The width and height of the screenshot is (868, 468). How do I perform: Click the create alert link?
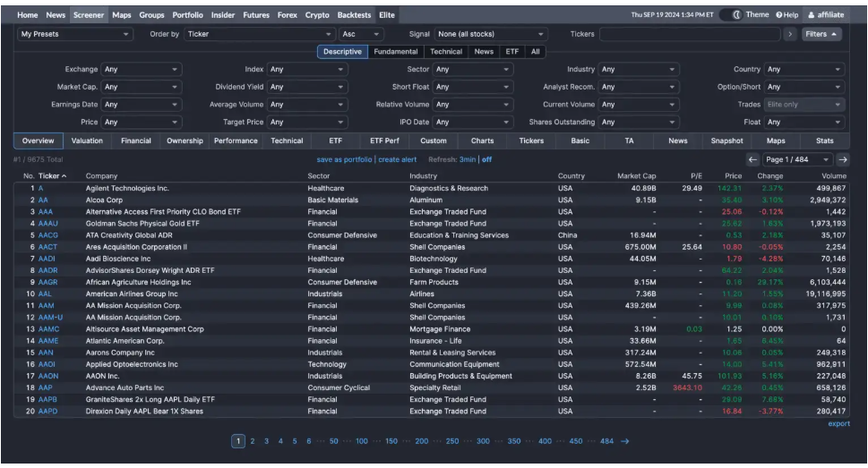coord(398,159)
